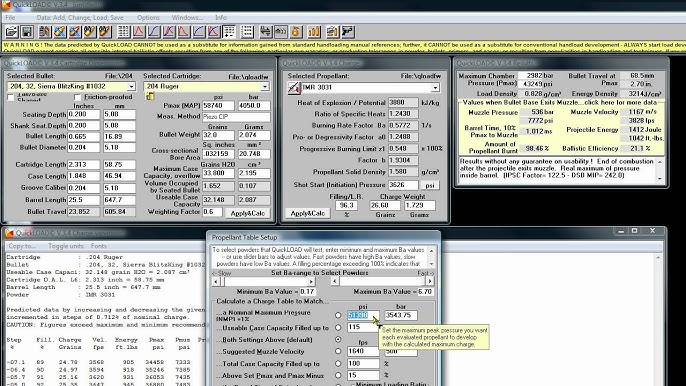Click right arrow of Minimum Ba slider

(311, 281)
